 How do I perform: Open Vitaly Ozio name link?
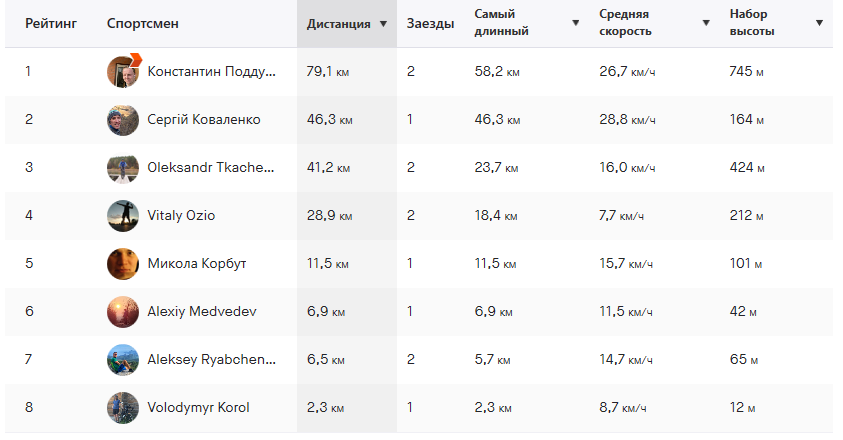click(181, 216)
